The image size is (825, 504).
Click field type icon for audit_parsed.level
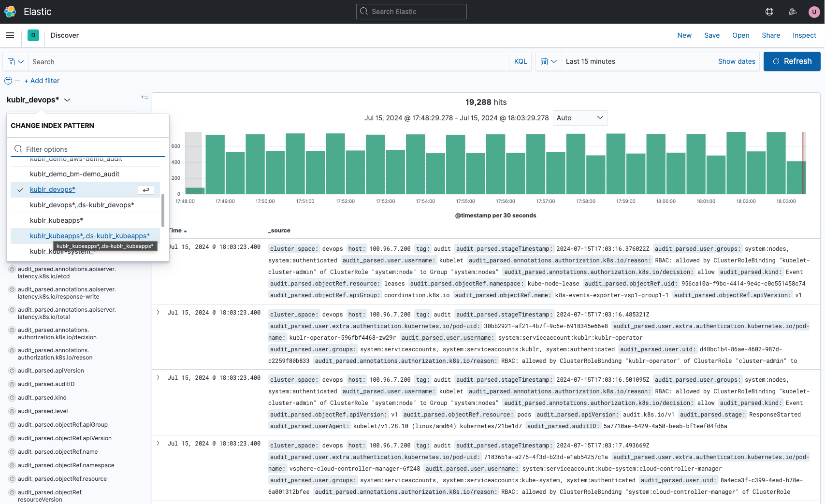click(12, 411)
